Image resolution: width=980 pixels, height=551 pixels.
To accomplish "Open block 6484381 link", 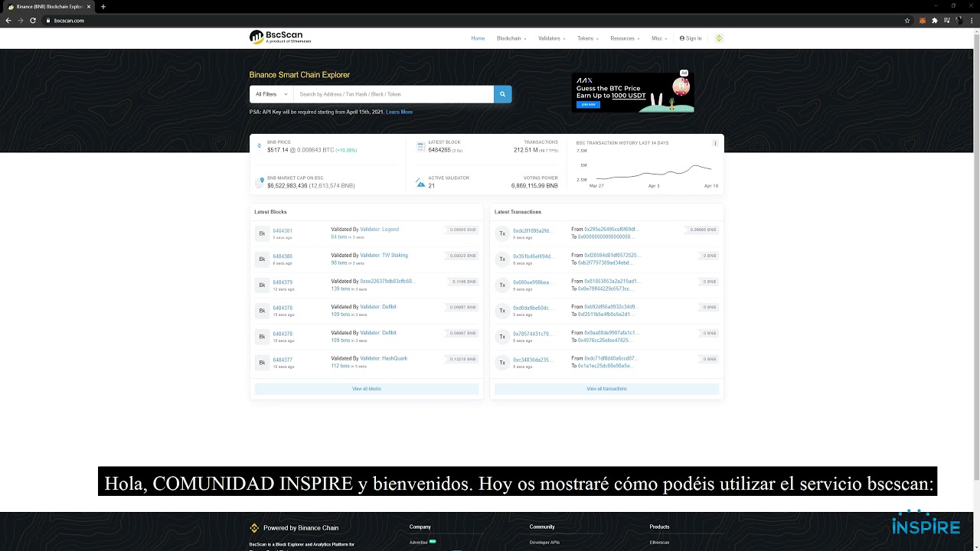I will [283, 230].
